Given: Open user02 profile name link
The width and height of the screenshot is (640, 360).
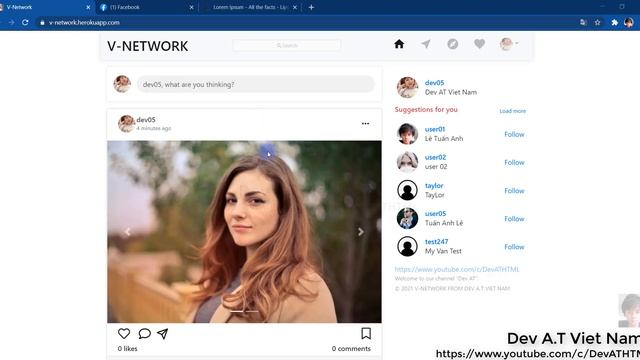Looking at the screenshot, I should 436,157.
